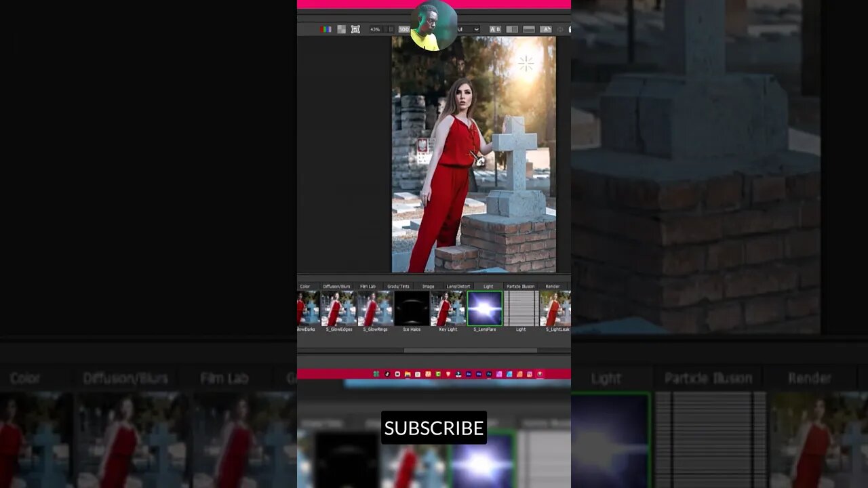Select the S_LensFlare effect thumbnail

coord(485,308)
